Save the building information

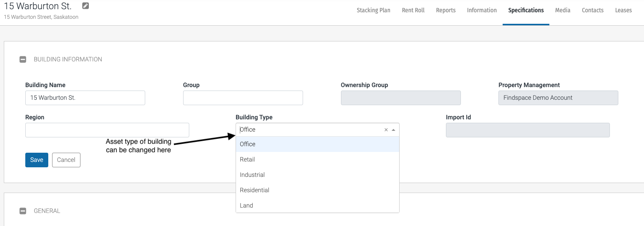[37, 160]
